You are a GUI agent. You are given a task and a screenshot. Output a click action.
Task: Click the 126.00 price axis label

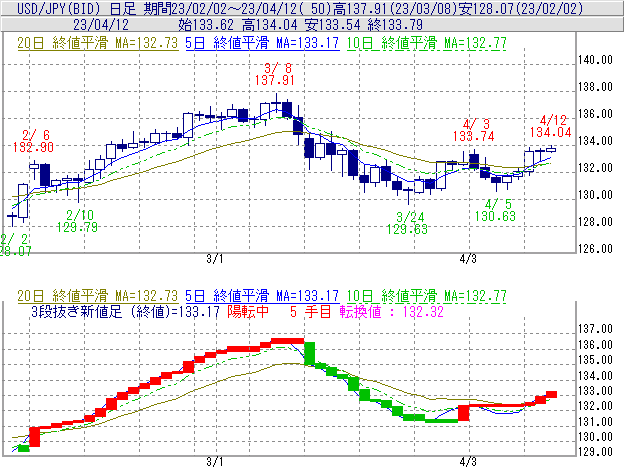coord(595,249)
